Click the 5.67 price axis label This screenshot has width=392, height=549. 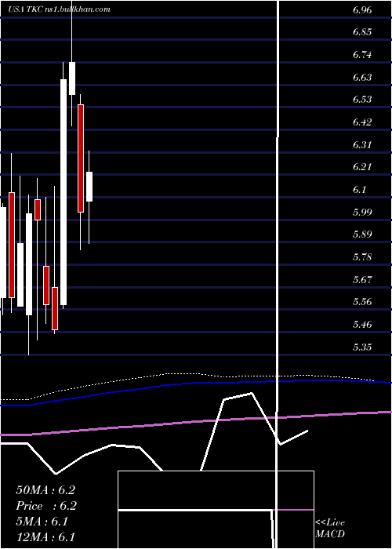point(362,280)
